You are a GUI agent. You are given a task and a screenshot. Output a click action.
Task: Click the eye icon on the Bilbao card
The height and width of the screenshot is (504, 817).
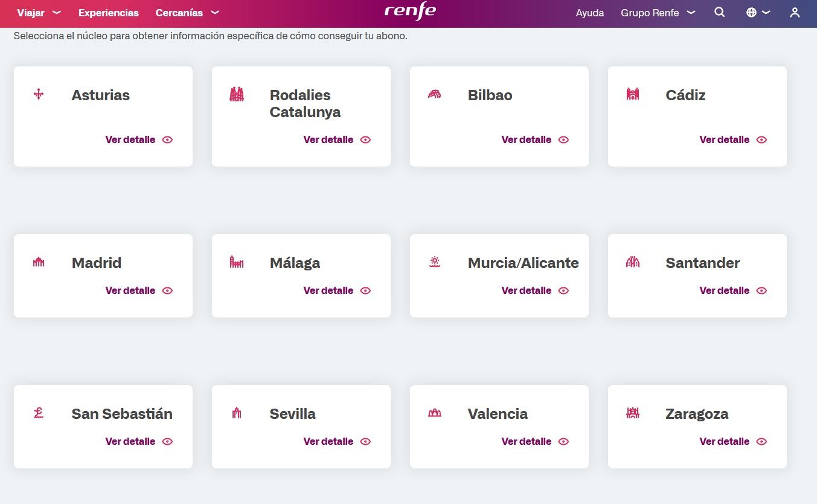click(563, 139)
